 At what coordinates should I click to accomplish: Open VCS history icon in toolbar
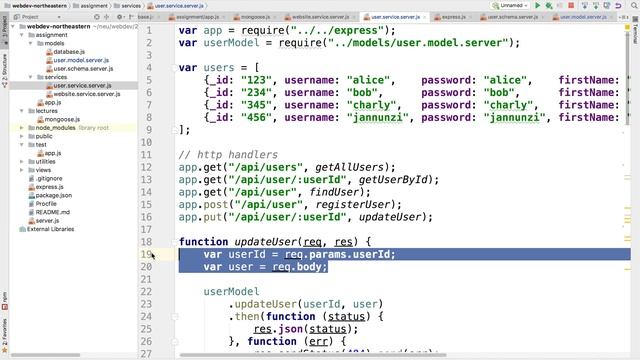(607, 5)
